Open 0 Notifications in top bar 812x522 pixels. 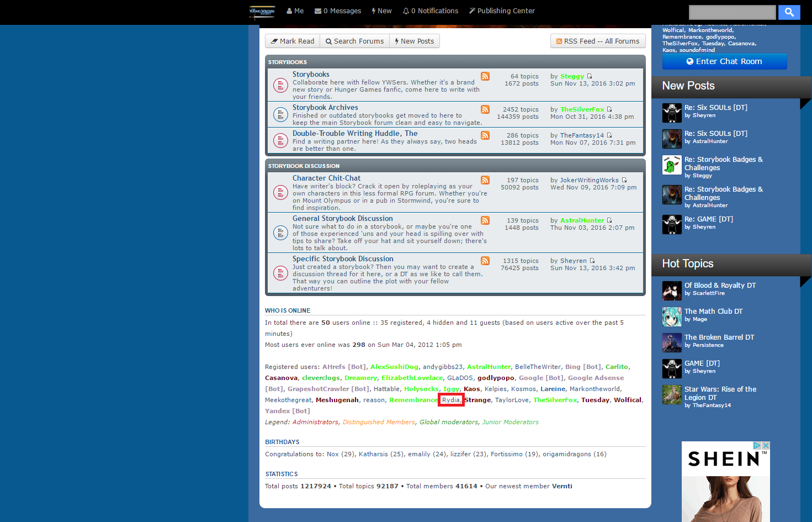431,11
